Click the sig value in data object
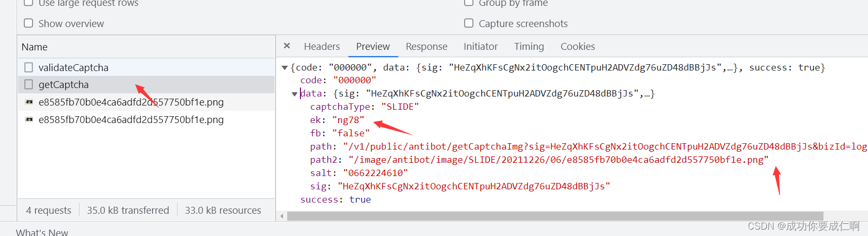 pyautogui.click(x=474, y=186)
